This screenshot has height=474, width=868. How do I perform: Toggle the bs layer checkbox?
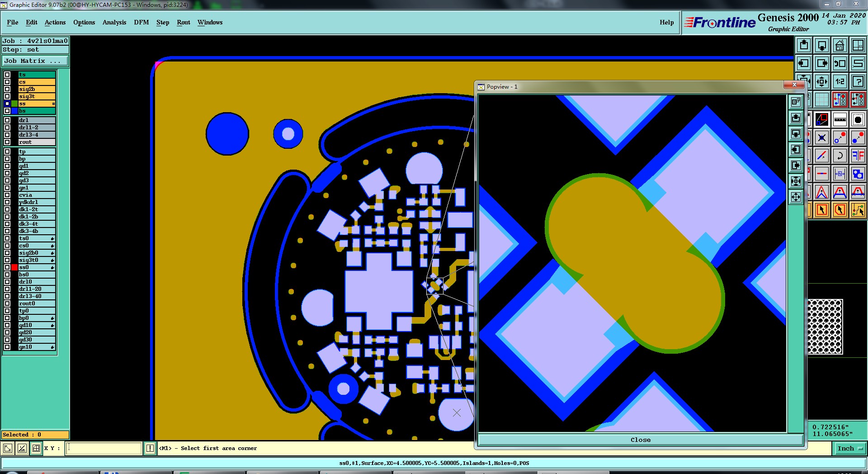(x=7, y=111)
